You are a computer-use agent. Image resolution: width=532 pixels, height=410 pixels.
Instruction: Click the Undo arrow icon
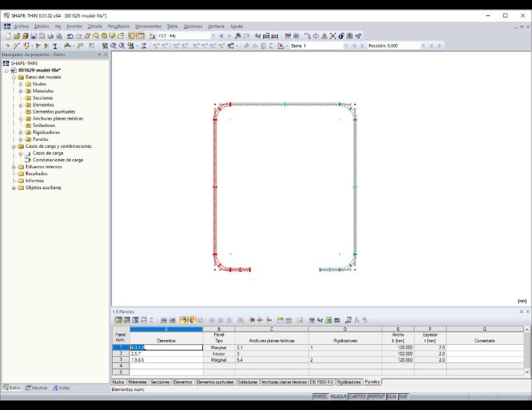[x=70, y=36]
